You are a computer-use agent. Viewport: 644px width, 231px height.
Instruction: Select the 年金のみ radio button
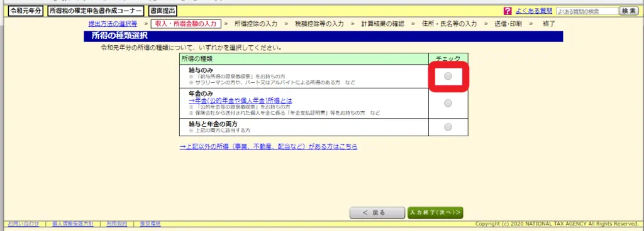click(448, 103)
